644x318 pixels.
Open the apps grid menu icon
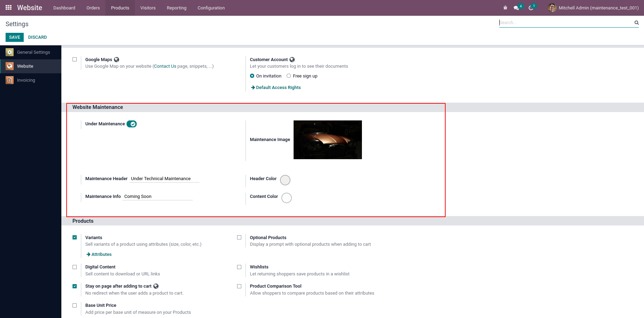9,8
